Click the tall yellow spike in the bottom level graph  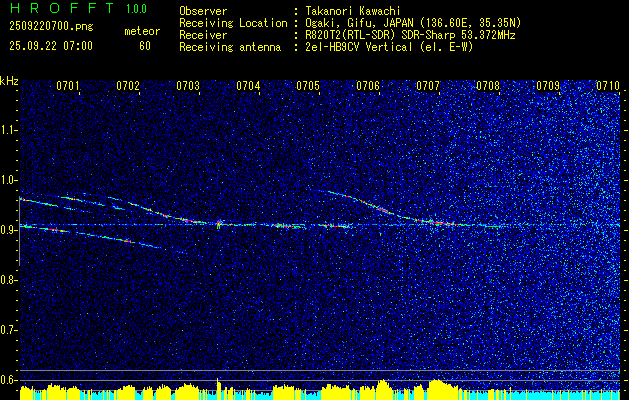tap(218, 389)
